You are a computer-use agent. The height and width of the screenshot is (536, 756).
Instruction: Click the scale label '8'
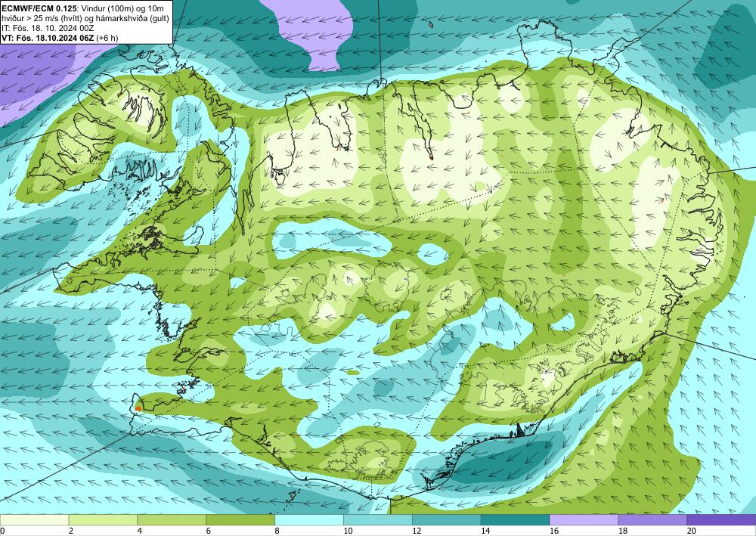(277, 531)
